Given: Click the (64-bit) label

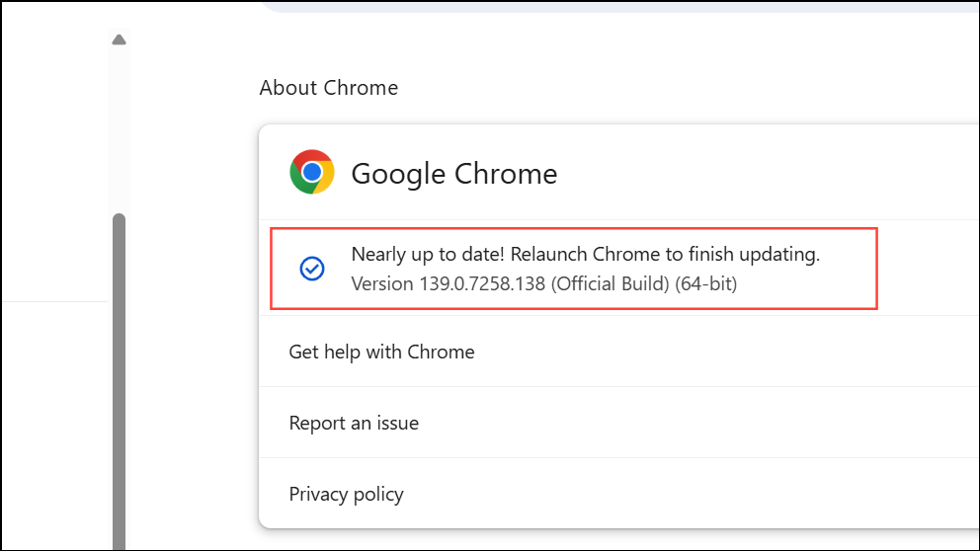Looking at the screenshot, I should 706,283.
